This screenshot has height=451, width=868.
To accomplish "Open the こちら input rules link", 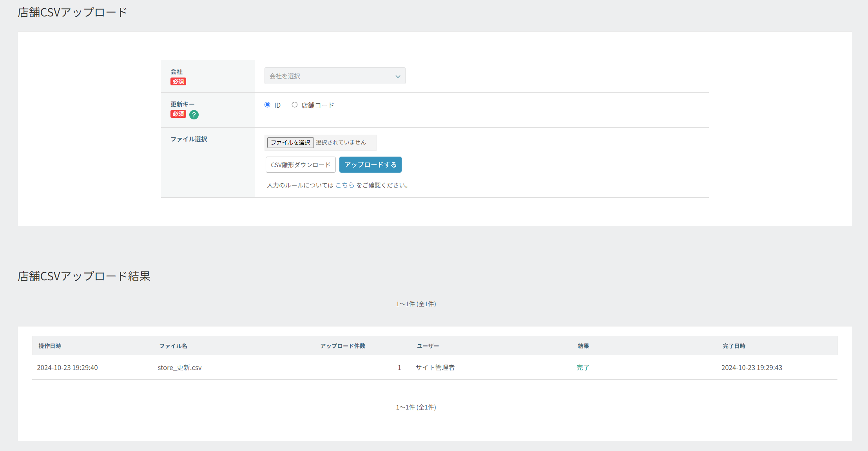I will pyautogui.click(x=345, y=185).
